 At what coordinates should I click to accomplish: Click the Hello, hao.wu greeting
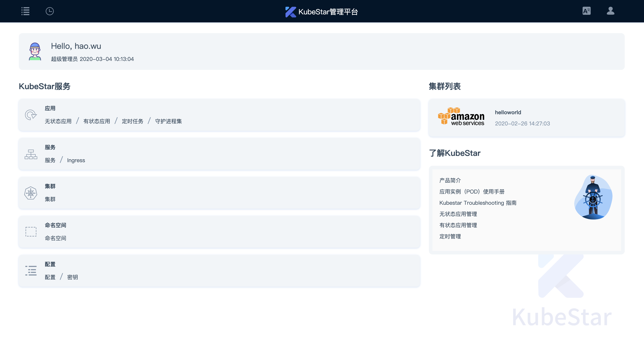pyautogui.click(x=76, y=46)
